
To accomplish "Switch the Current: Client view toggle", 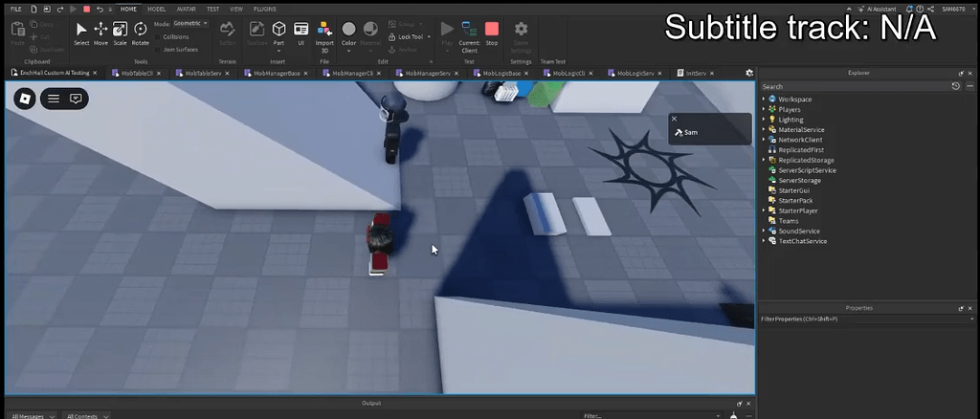I will click(469, 33).
